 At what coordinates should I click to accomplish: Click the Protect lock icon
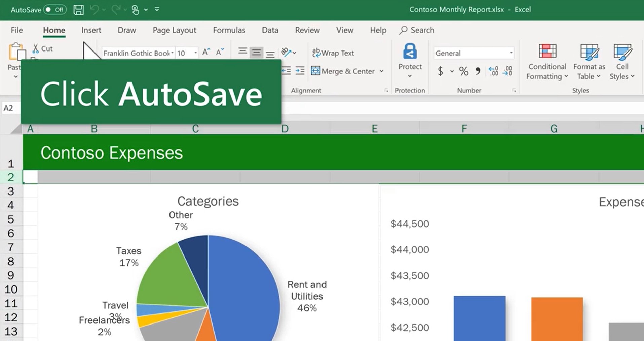[410, 51]
